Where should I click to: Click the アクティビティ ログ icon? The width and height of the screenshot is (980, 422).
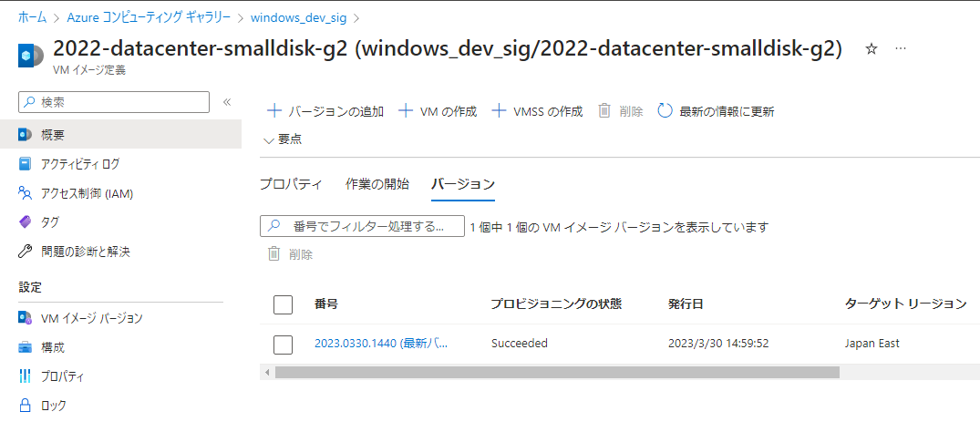pyautogui.click(x=25, y=164)
